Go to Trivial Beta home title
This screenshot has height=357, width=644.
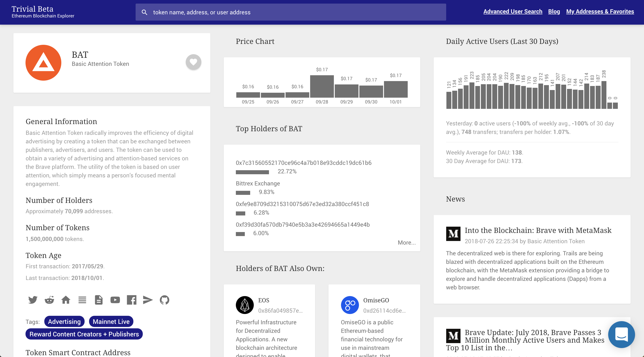click(x=32, y=9)
